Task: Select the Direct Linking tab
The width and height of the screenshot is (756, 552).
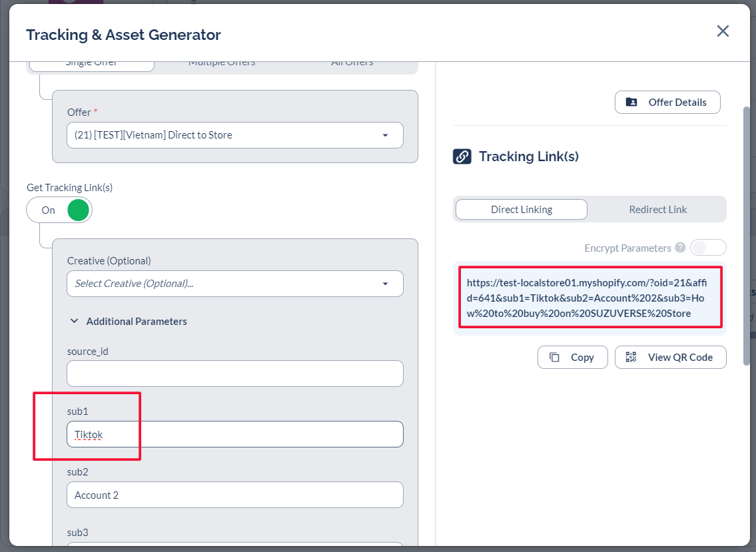Action: point(521,210)
